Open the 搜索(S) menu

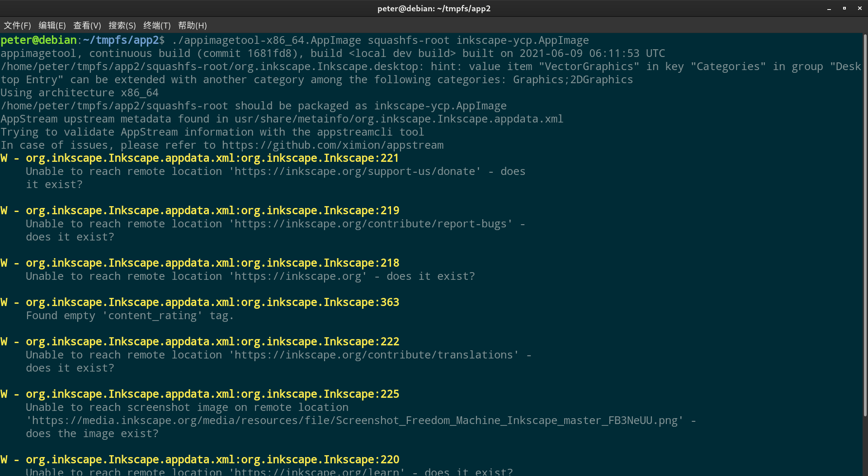point(122,25)
